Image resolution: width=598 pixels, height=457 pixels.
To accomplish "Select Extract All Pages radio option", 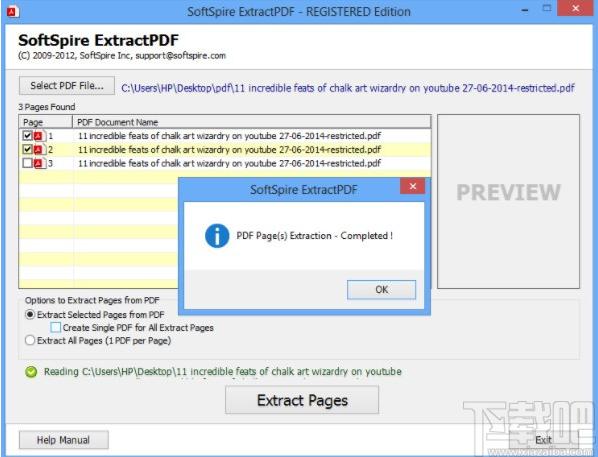I will [30, 340].
